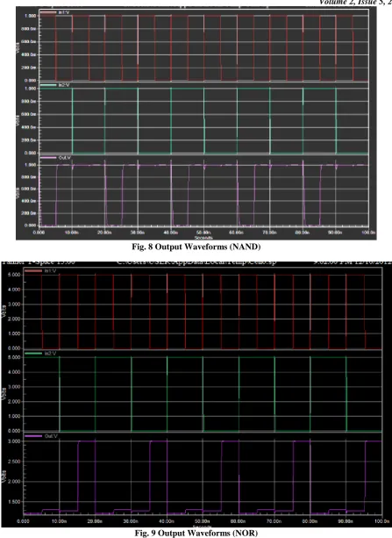Click the 100.0n time tick in NOR figure
Viewport: 392px width, 538px height.
[x=381, y=520]
